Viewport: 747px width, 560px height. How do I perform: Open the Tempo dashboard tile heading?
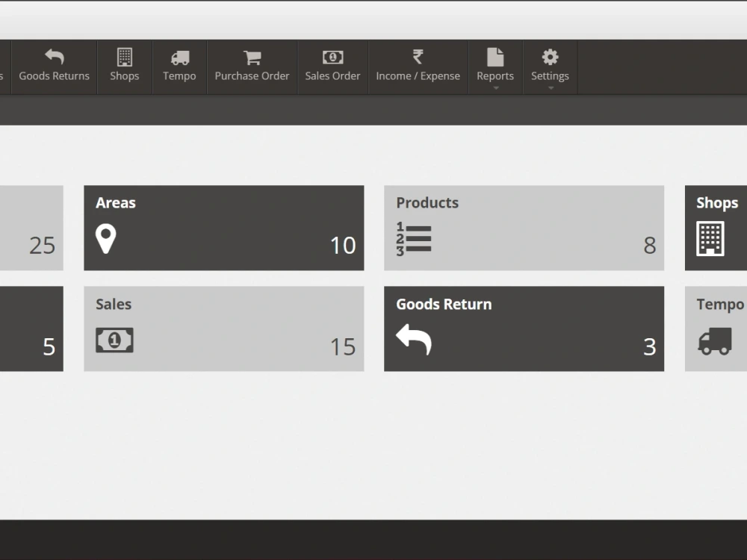pyautogui.click(x=720, y=305)
